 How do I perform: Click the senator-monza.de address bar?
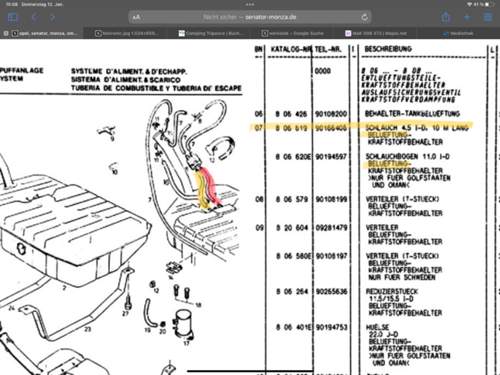(250, 17)
